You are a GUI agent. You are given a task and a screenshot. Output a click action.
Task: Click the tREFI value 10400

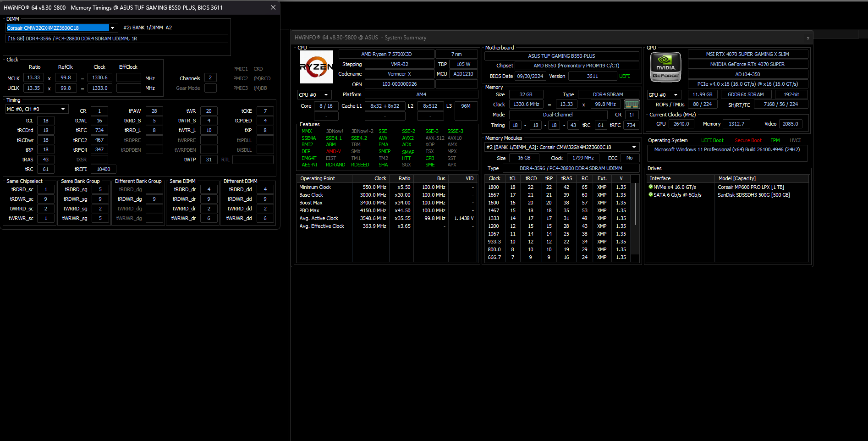(104, 169)
